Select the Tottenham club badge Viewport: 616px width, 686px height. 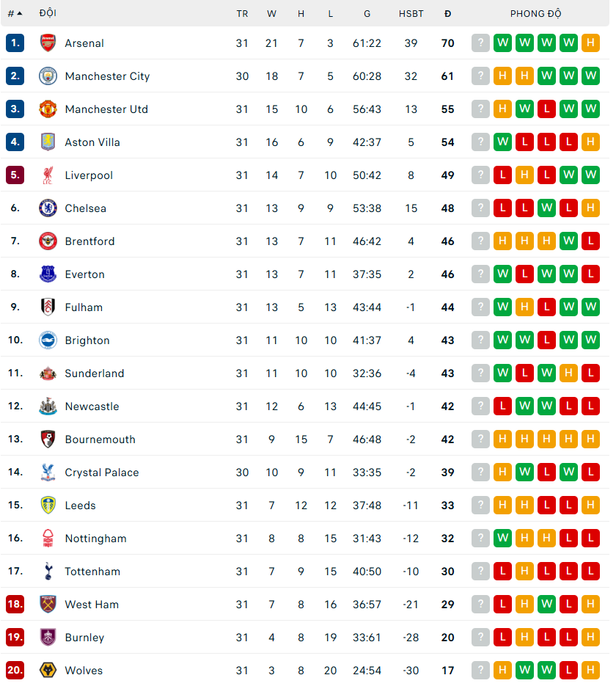[x=48, y=571]
